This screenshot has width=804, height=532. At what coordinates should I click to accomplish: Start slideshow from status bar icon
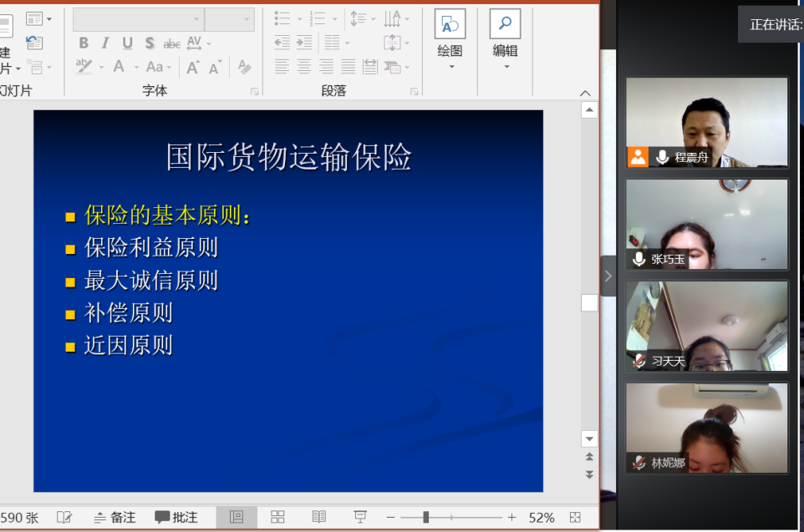coord(360,518)
